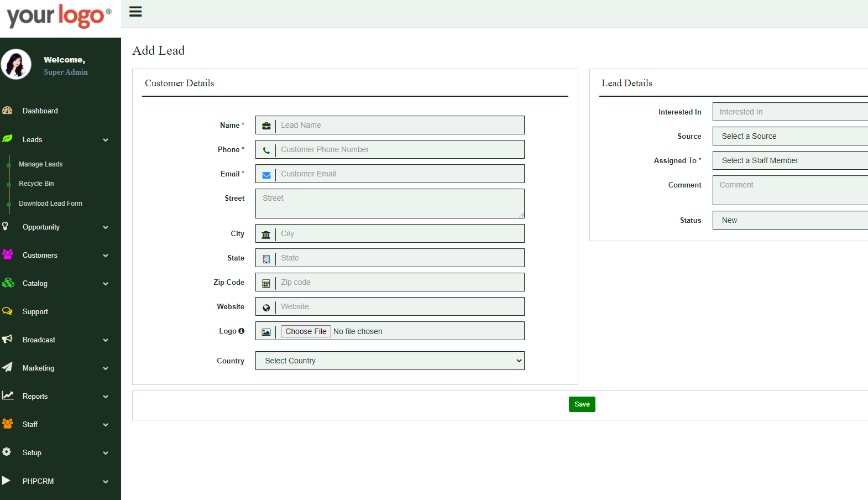The image size is (868, 500).
Task: Collapse the Leads menu chevron
Action: [106, 140]
